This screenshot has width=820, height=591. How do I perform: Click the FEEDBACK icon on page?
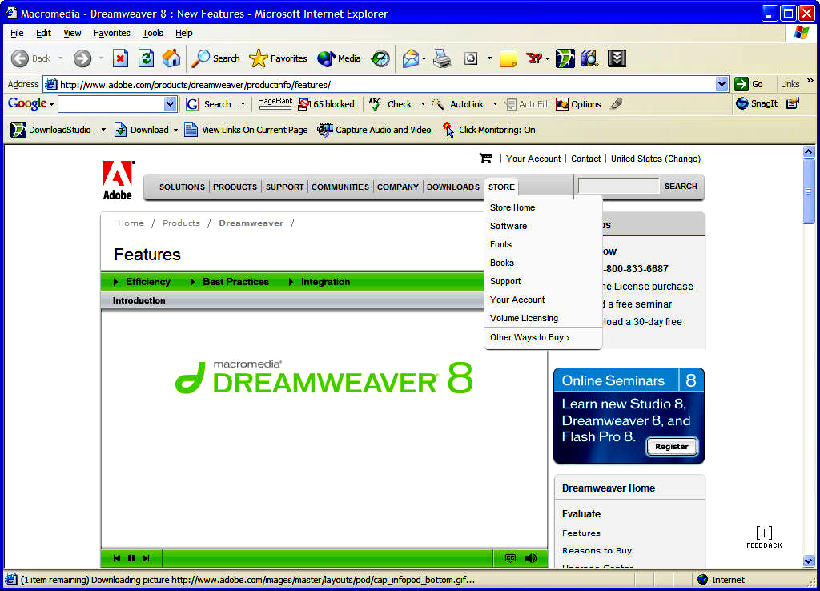(764, 537)
